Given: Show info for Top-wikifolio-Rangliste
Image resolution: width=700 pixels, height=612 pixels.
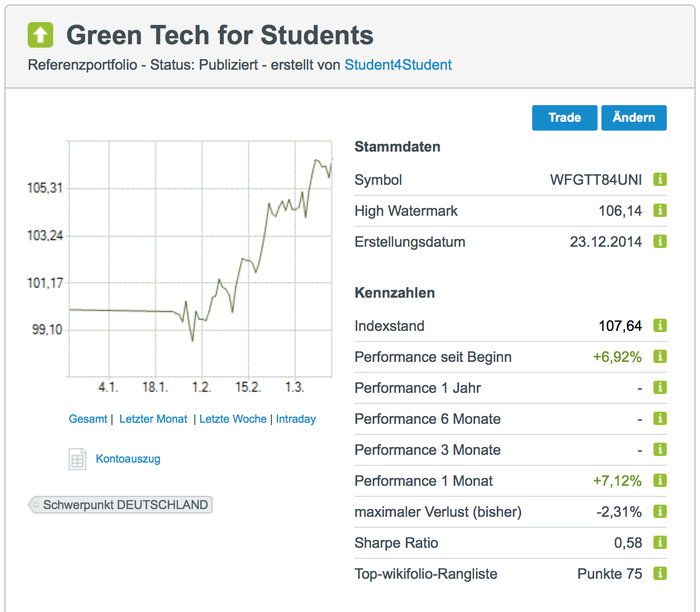Looking at the screenshot, I should 660,573.
